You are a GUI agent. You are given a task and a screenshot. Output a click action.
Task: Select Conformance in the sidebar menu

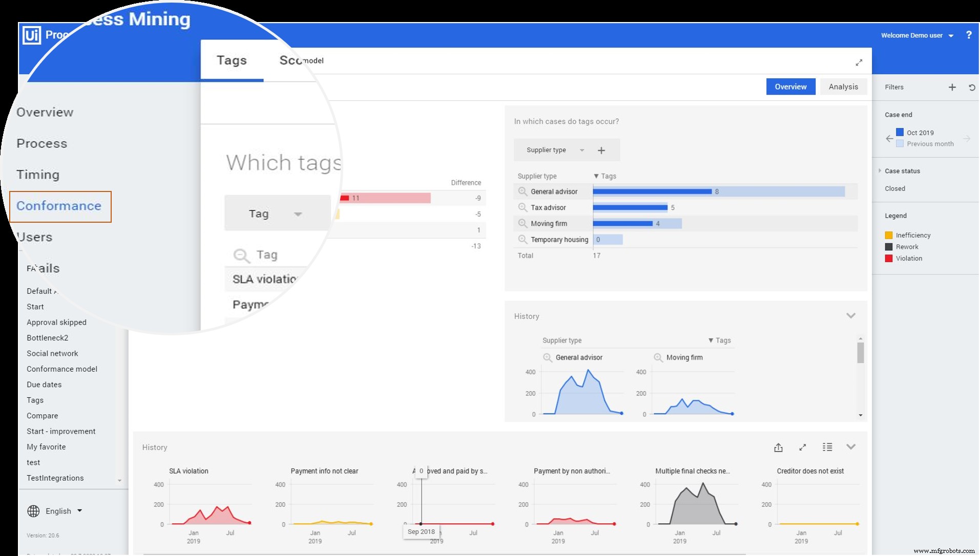pyautogui.click(x=59, y=206)
